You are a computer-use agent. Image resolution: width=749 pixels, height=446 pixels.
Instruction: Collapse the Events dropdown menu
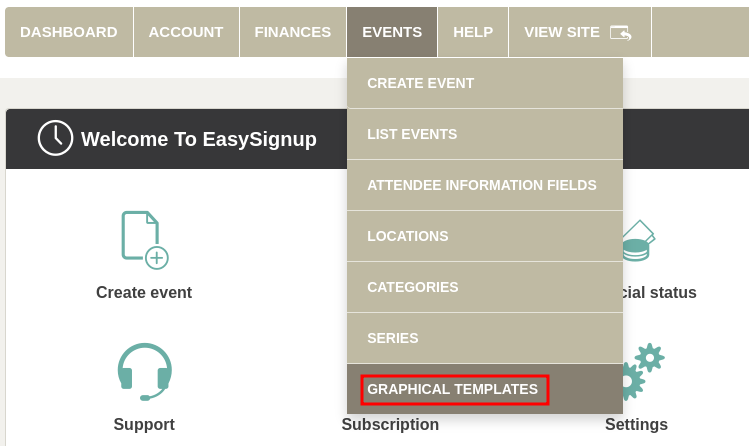pos(392,32)
